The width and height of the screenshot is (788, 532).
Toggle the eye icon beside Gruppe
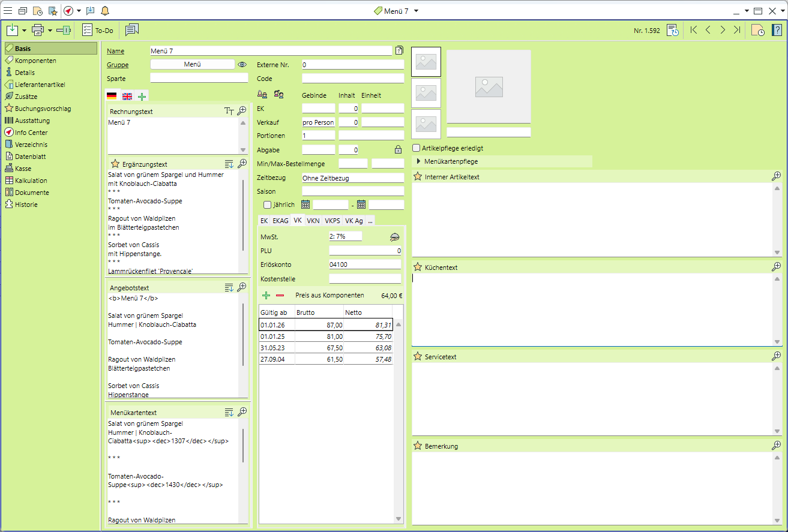point(242,65)
